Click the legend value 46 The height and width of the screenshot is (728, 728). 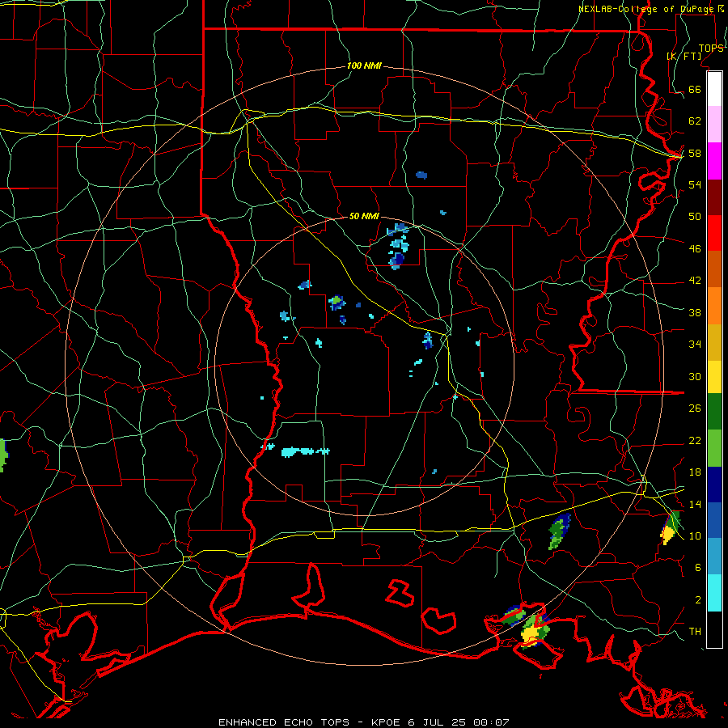tap(695, 248)
